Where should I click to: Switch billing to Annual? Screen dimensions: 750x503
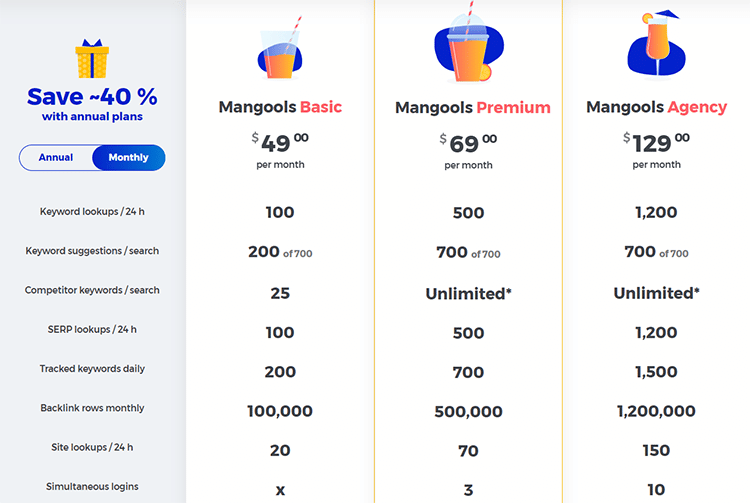[56, 158]
